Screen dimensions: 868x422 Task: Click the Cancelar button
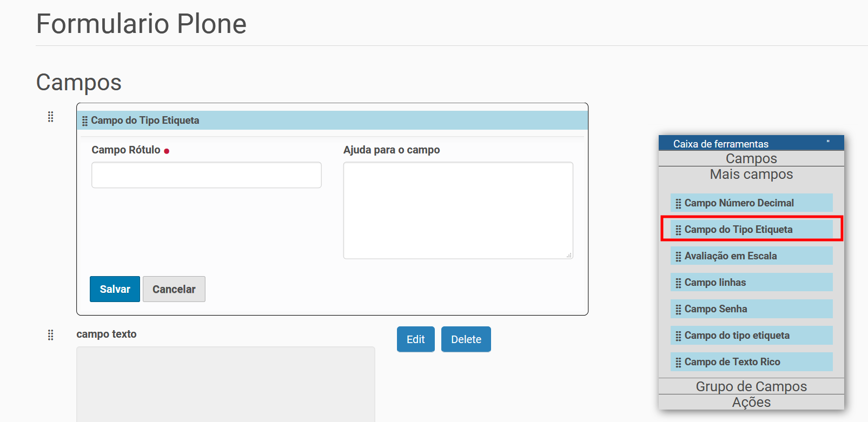pyautogui.click(x=174, y=289)
